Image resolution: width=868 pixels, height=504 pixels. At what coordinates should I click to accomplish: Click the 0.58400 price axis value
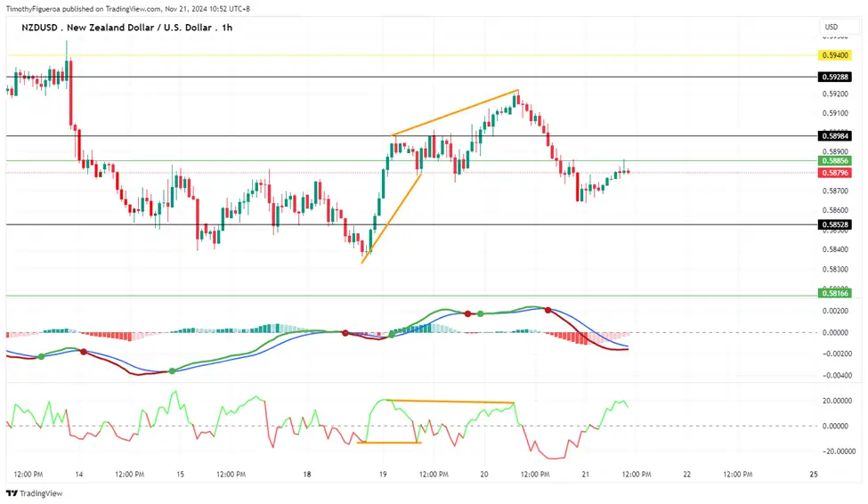835,250
